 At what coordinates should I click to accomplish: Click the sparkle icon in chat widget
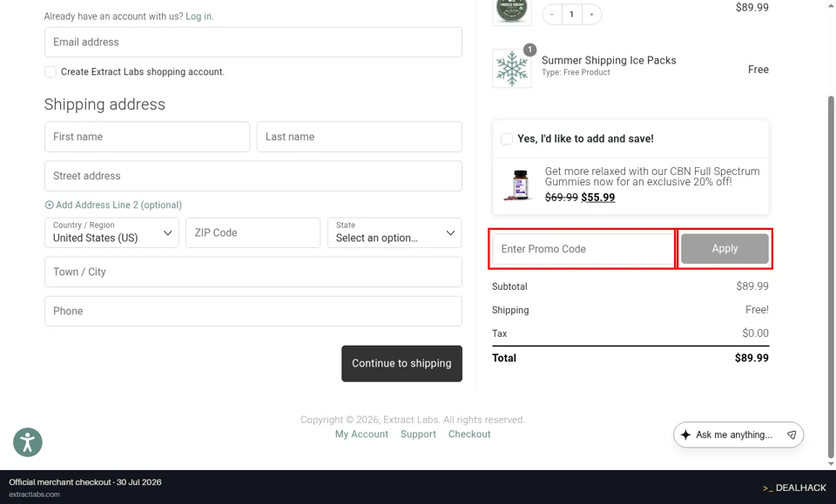(x=685, y=434)
